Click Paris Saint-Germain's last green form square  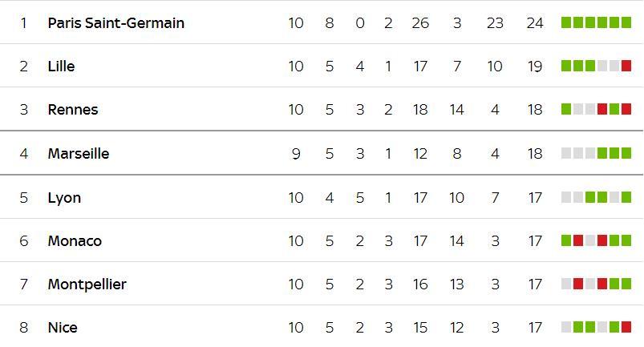pyautogui.click(x=626, y=22)
